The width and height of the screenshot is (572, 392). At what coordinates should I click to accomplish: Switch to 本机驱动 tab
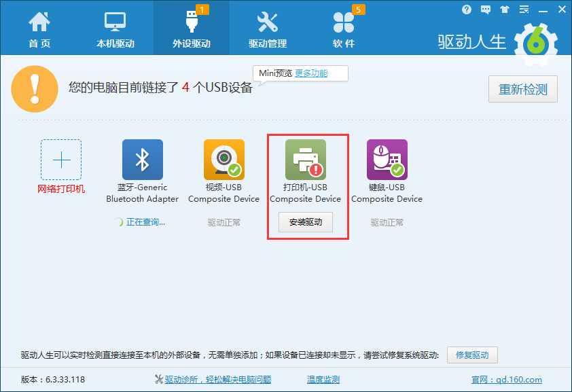coord(115,29)
